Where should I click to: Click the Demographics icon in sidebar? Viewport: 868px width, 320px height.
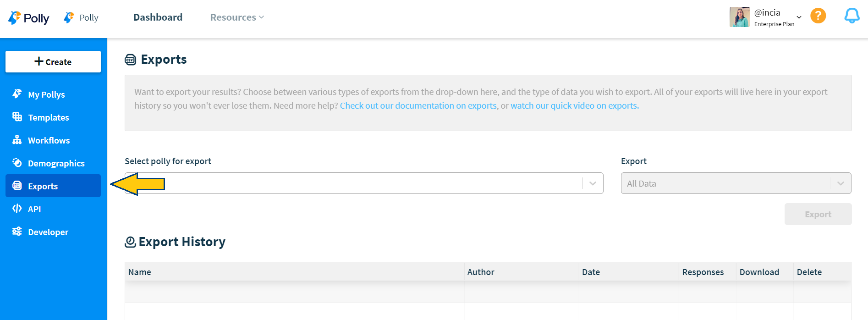[x=17, y=163]
